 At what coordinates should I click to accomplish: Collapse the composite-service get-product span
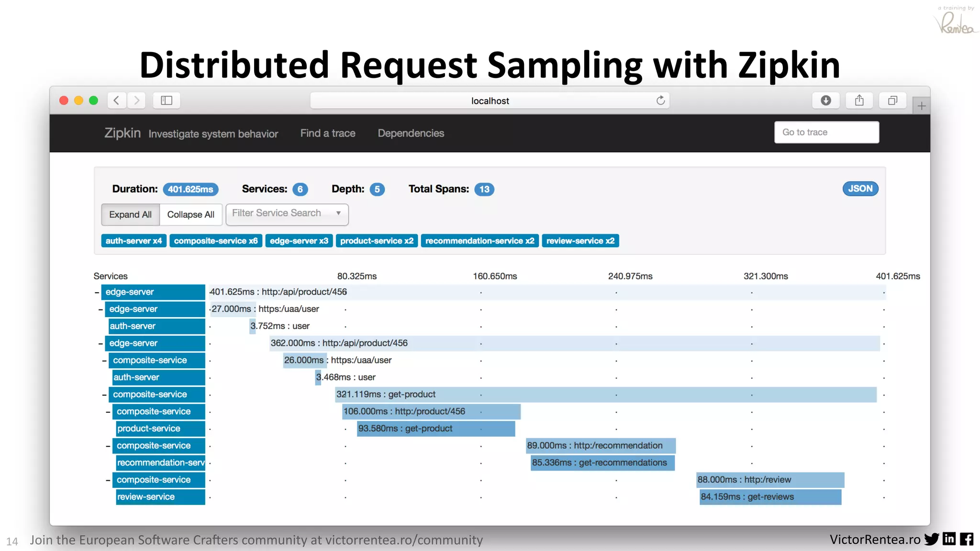tap(104, 395)
